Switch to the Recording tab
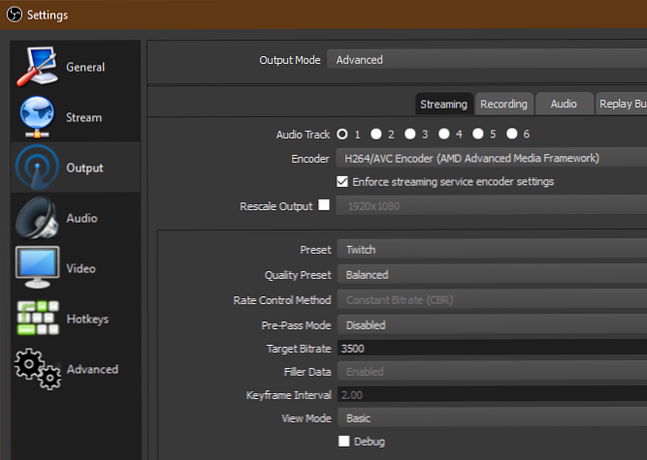This screenshot has height=460, width=647. click(x=503, y=104)
